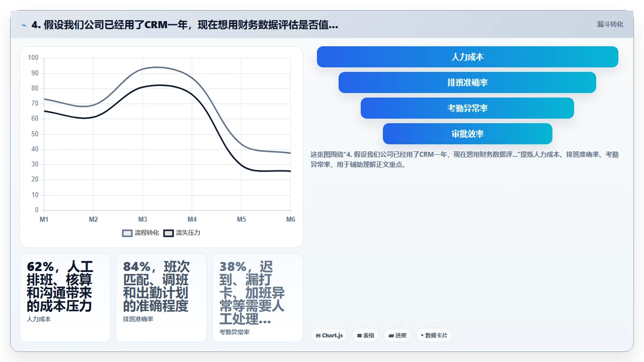Toggle the 流程转化 legend swatch
Image resolution: width=644 pixels, height=362 pixels.
coord(127,233)
